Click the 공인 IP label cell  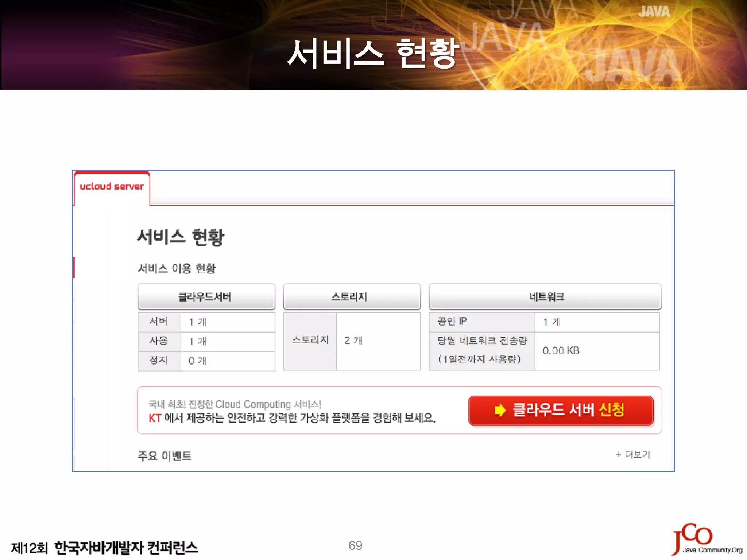(x=482, y=322)
